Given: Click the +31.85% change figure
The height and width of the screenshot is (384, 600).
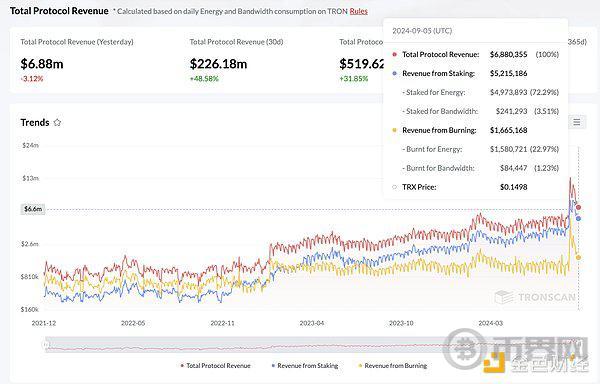Looking at the screenshot, I should click(354, 79).
